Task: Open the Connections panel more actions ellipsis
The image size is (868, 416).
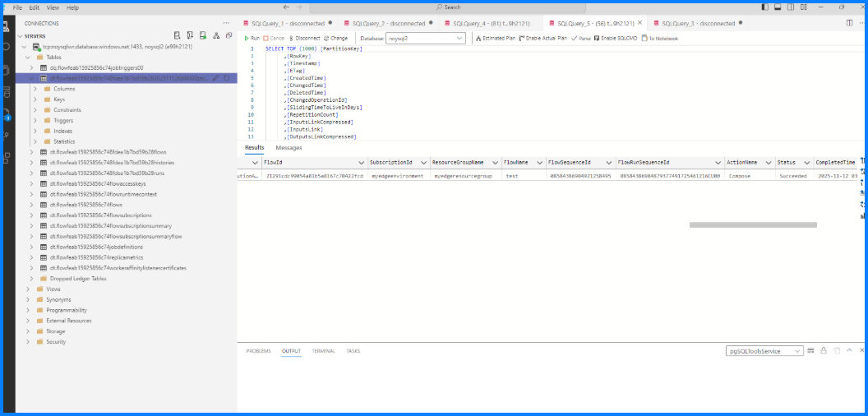Action: click(x=226, y=23)
